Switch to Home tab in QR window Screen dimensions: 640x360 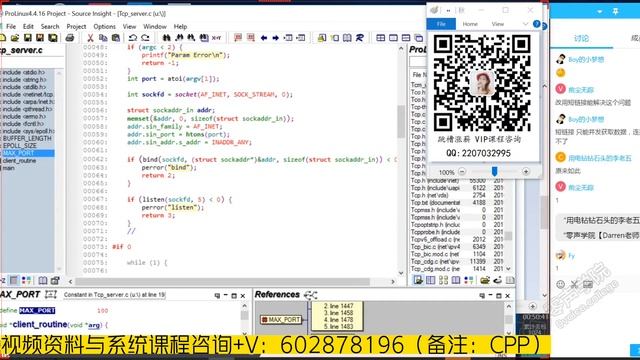coord(470,24)
